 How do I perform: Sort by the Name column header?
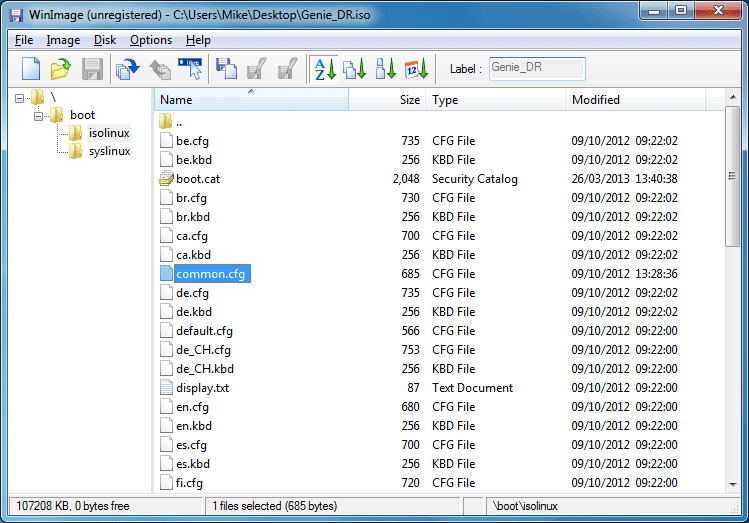tap(252, 99)
